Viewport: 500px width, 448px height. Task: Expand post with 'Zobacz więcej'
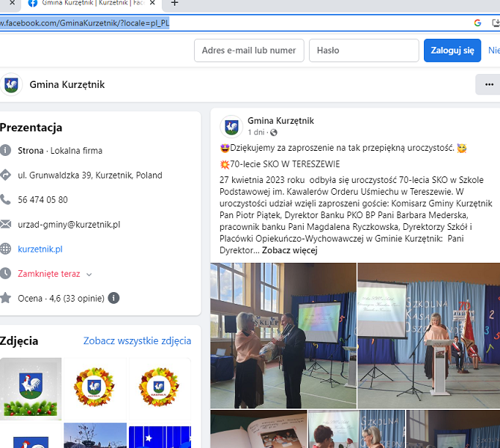pyautogui.click(x=290, y=250)
